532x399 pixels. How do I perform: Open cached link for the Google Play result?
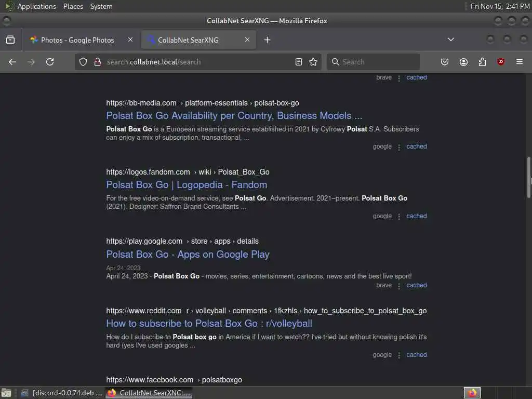(x=417, y=285)
